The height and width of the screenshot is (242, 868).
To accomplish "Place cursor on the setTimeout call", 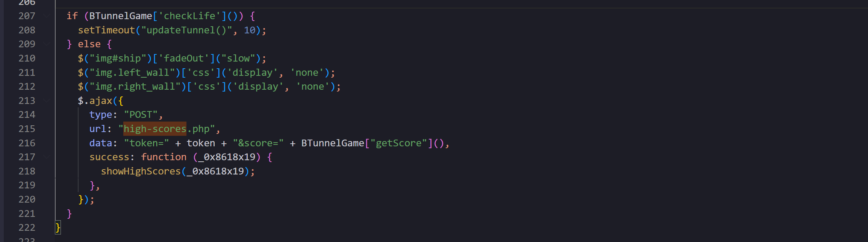I will pyautogui.click(x=106, y=30).
